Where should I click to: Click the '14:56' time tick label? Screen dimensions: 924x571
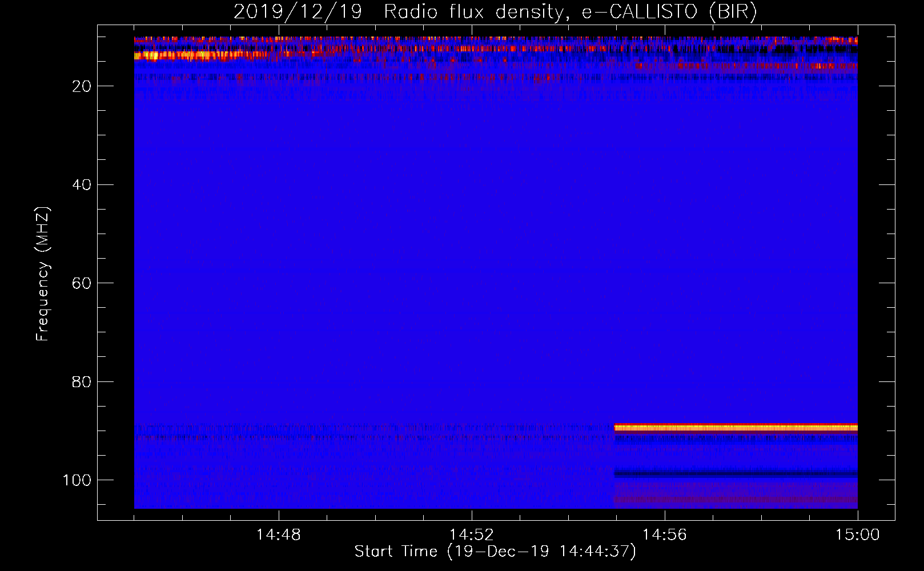(x=664, y=535)
